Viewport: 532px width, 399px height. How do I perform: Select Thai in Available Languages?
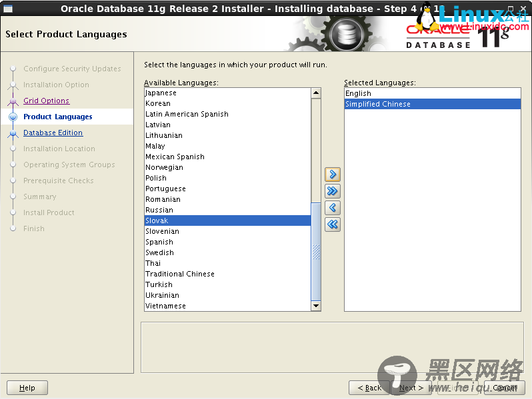[227, 263]
